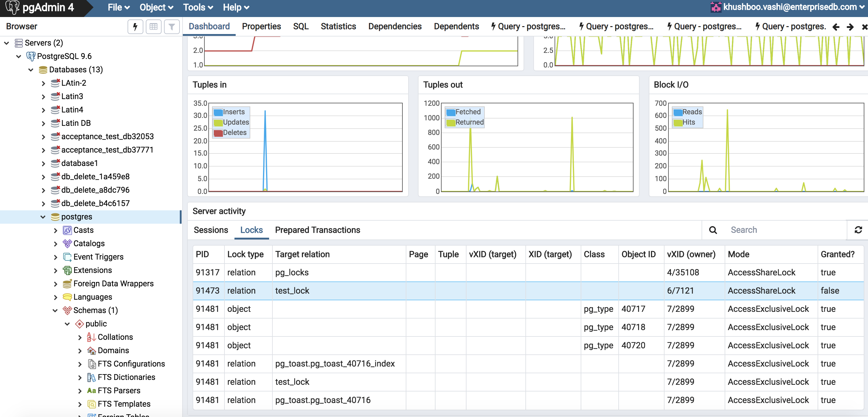This screenshot has width=868, height=417.
Task: Click the Search input field
Action: (x=775, y=229)
